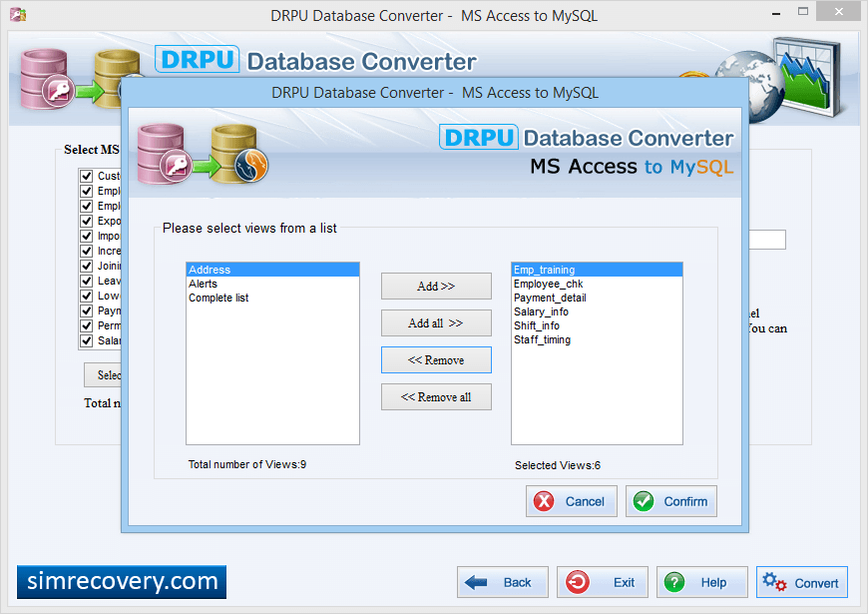
Task: Click the Access-to-MySQL database icon in dialog header
Action: [203, 154]
